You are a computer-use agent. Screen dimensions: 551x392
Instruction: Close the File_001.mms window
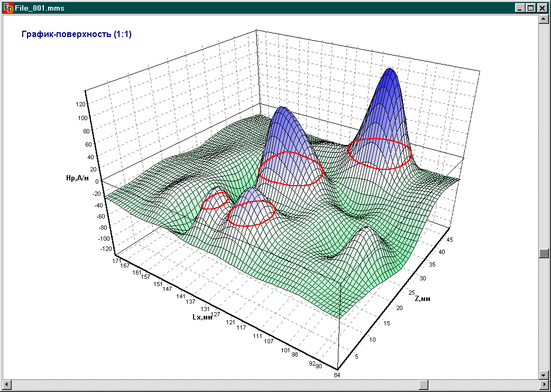coord(543,7)
